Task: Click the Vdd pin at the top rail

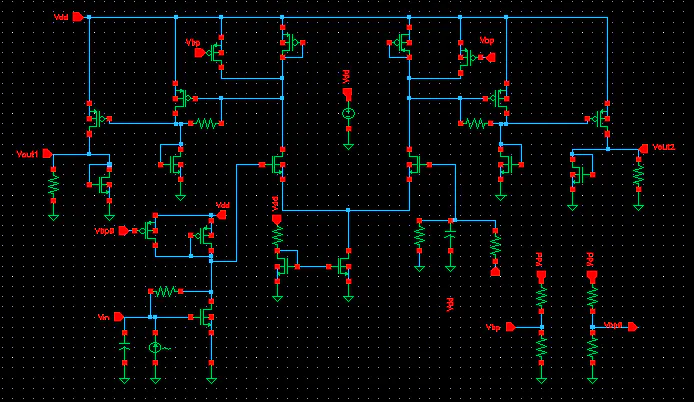Action: (78, 17)
